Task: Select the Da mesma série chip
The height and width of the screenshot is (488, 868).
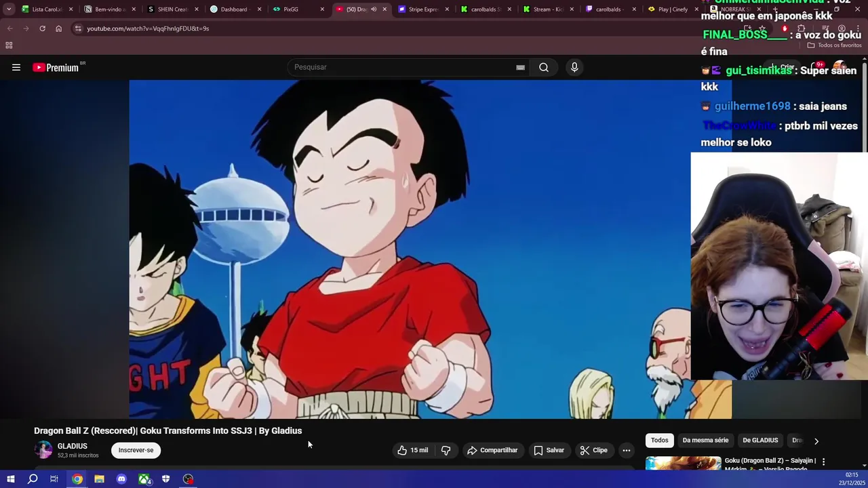Action: 705,441
